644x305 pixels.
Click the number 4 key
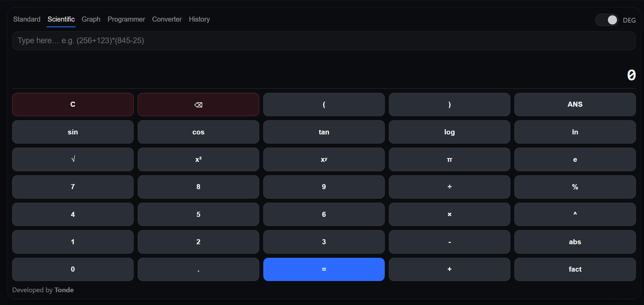click(x=73, y=214)
